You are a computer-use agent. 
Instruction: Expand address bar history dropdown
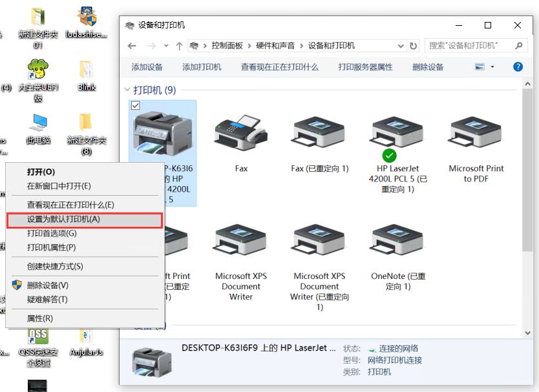point(401,46)
